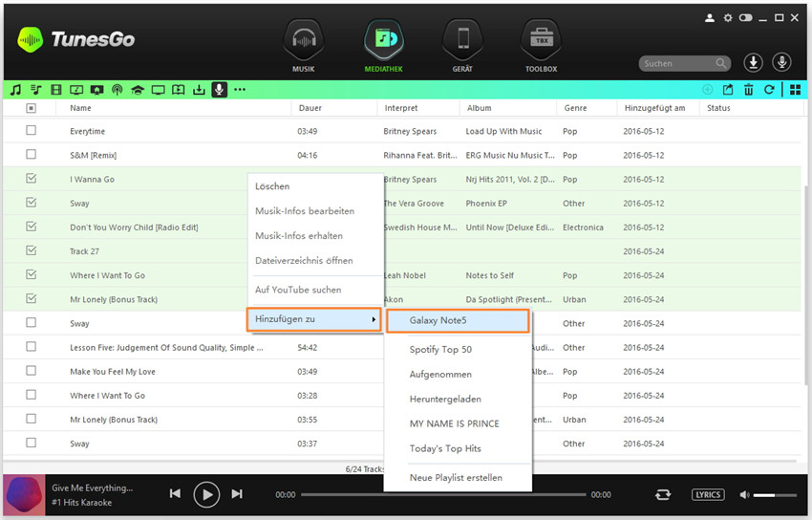Click the disabled add plus icon
Viewport: 812px width, 520px height.
(707, 90)
